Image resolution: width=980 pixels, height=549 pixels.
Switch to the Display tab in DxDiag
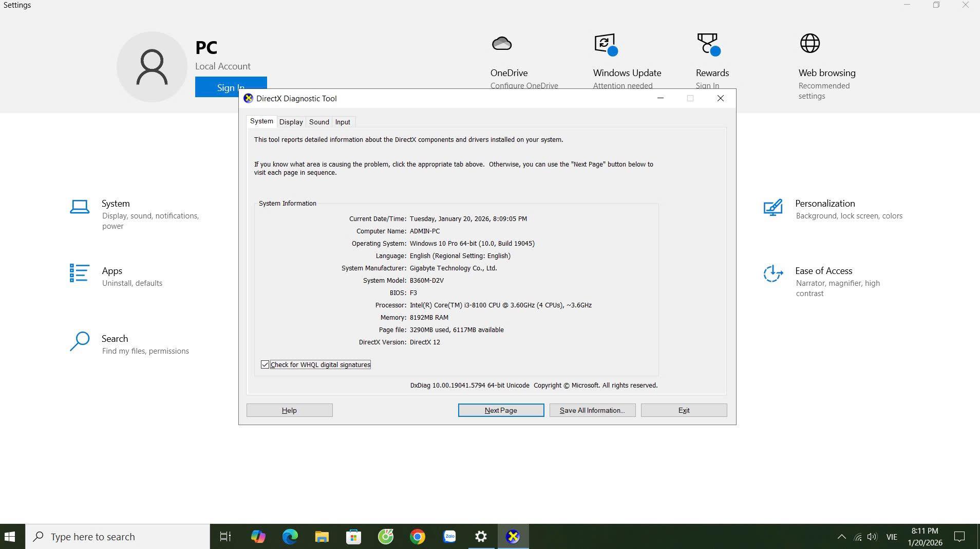pos(291,122)
